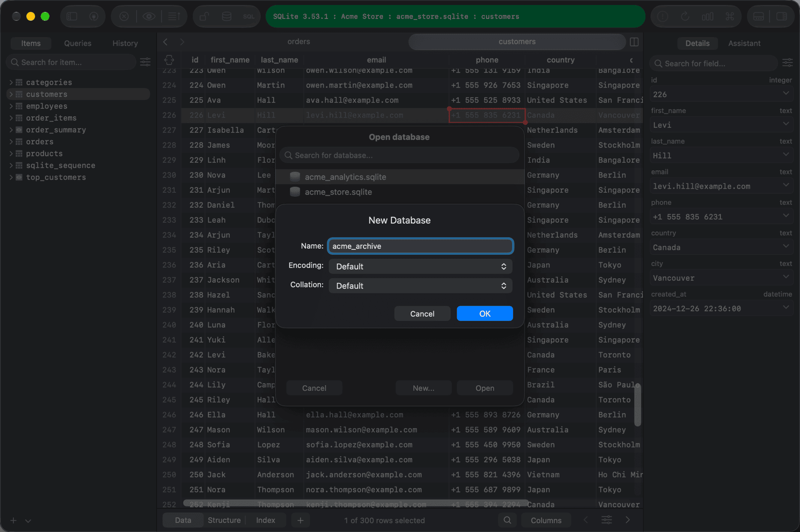Cancel the New Database dialog
Viewport: 800px width, 532px height.
[x=422, y=314]
